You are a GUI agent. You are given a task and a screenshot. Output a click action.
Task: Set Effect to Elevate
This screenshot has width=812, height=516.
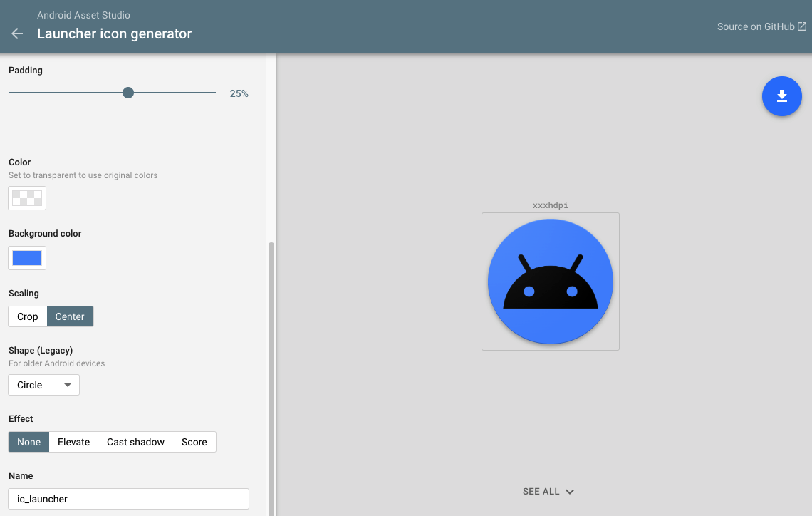coord(73,442)
